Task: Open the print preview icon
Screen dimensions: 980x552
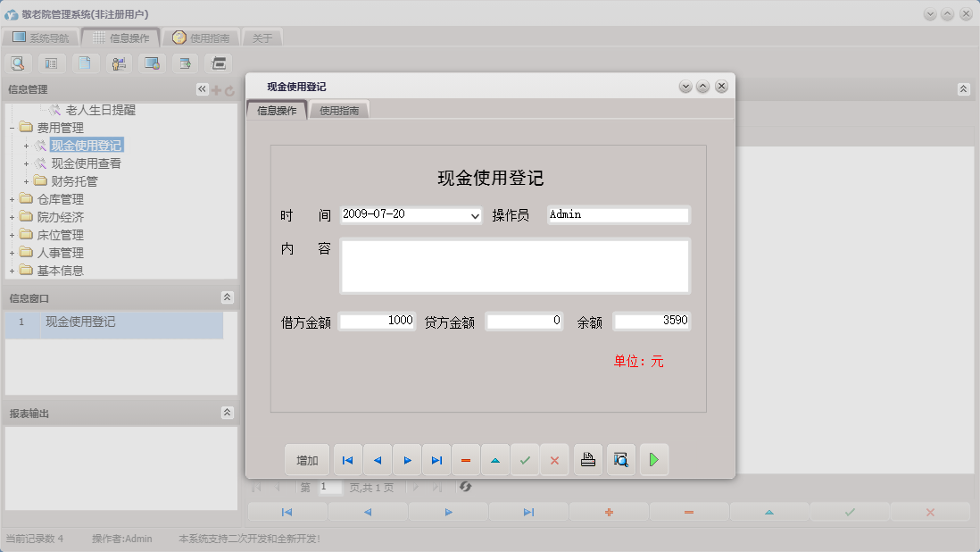Action: coord(620,459)
